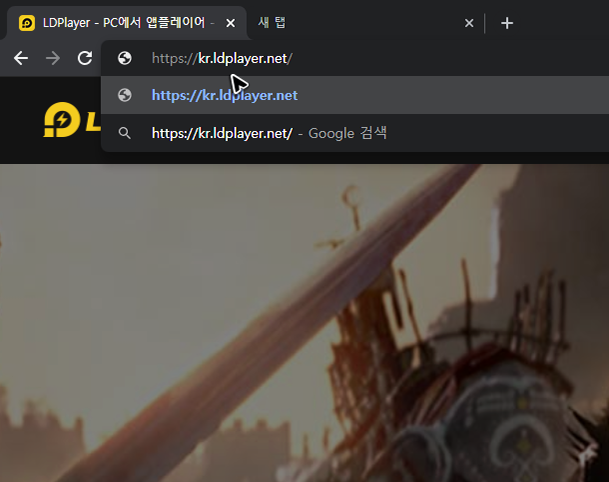Viewport: 609px width, 482px height.
Task: Click the magnifier icon of the search suggestion
Action: tap(125, 133)
